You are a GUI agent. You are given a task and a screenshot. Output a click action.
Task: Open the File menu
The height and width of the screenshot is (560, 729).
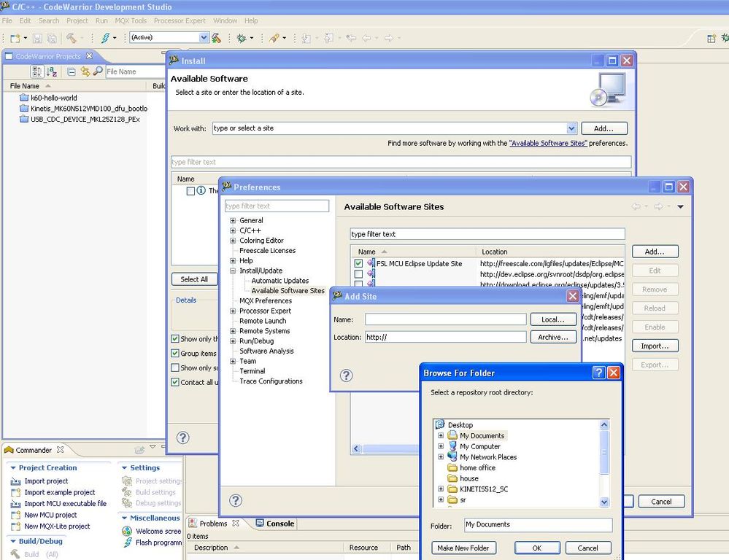tap(7, 21)
